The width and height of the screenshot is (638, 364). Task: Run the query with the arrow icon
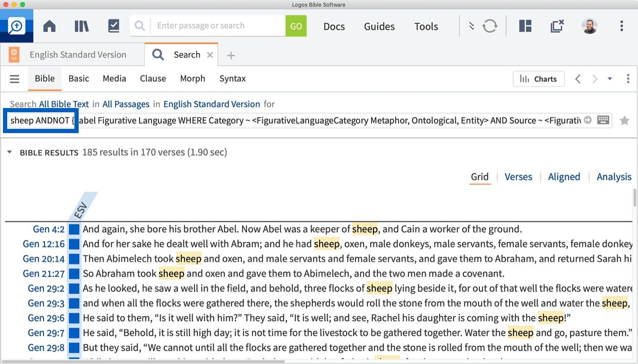(588, 120)
